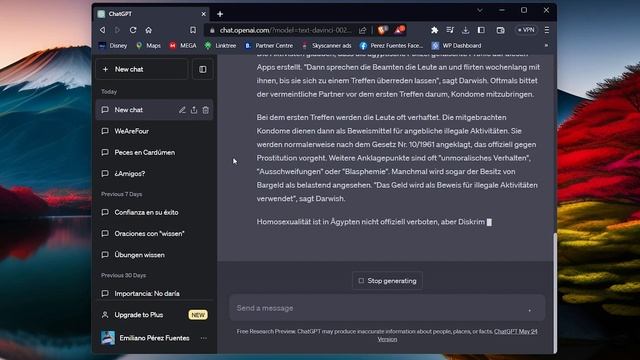Screen dimensions: 640x360
Task: Click the Previous 7 Days label
Action: [122, 194]
